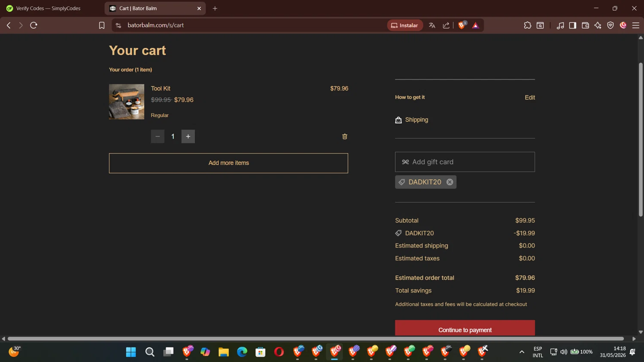
Task: Open the Tool Kit product link
Action: 161,88
